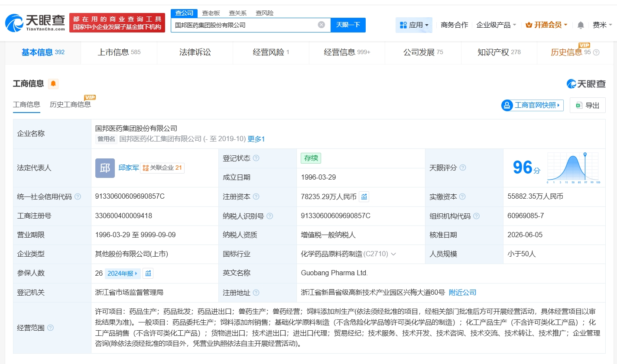The height and width of the screenshot is (364, 617).
Task: Select the 历史工商信息 sub-tab
Action: [x=70, y=105]
